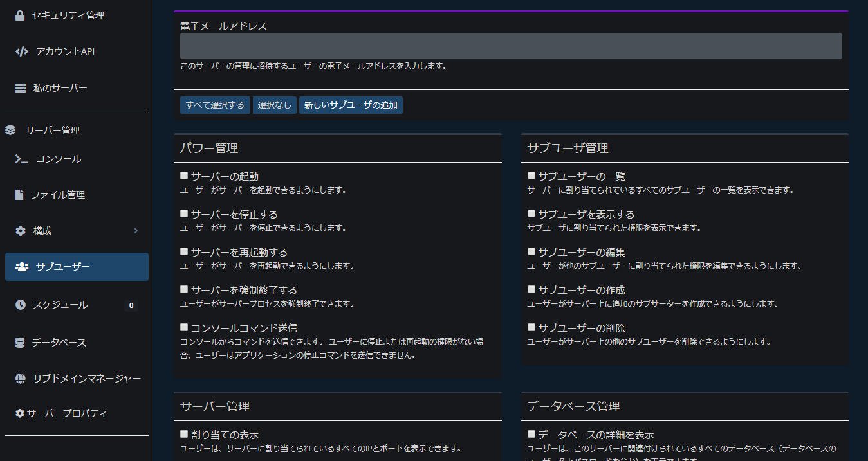The image size is (868, 461).
Task: Enable the サブユーザーの編集 permission
Action: (531, 251)
